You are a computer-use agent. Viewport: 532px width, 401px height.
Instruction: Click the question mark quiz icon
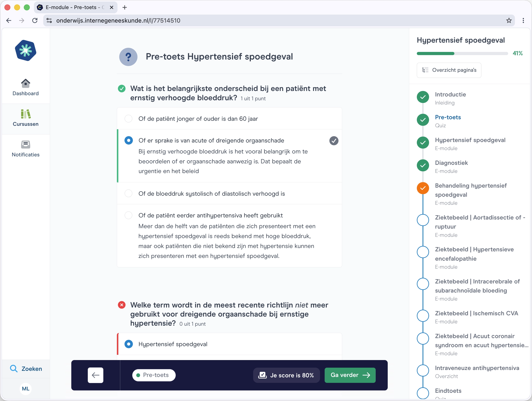pos(128,57)
